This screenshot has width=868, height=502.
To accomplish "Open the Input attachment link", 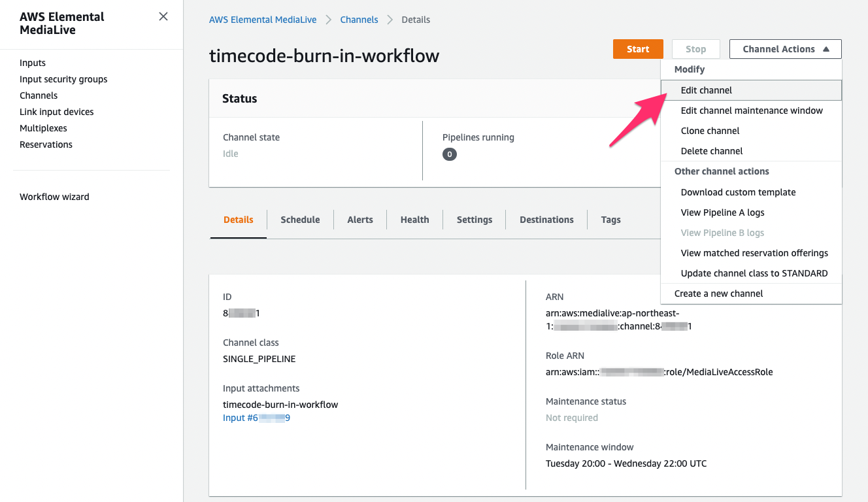I will (256, 418).
